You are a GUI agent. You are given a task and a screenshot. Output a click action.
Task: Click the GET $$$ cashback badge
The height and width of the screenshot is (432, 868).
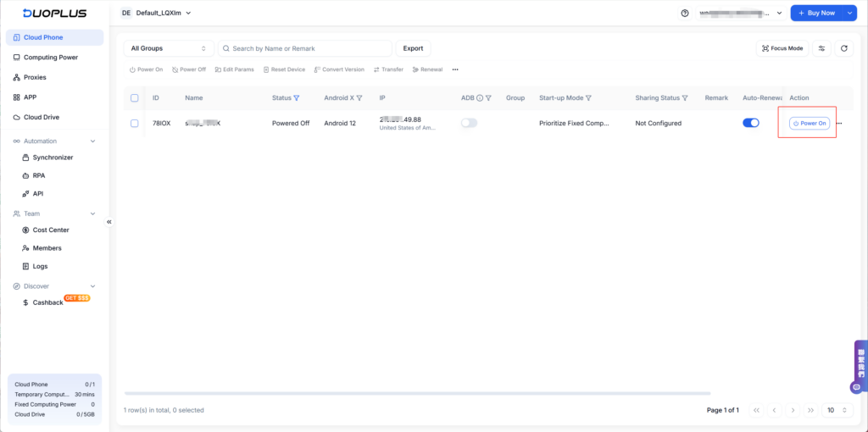tap(77, 298)
